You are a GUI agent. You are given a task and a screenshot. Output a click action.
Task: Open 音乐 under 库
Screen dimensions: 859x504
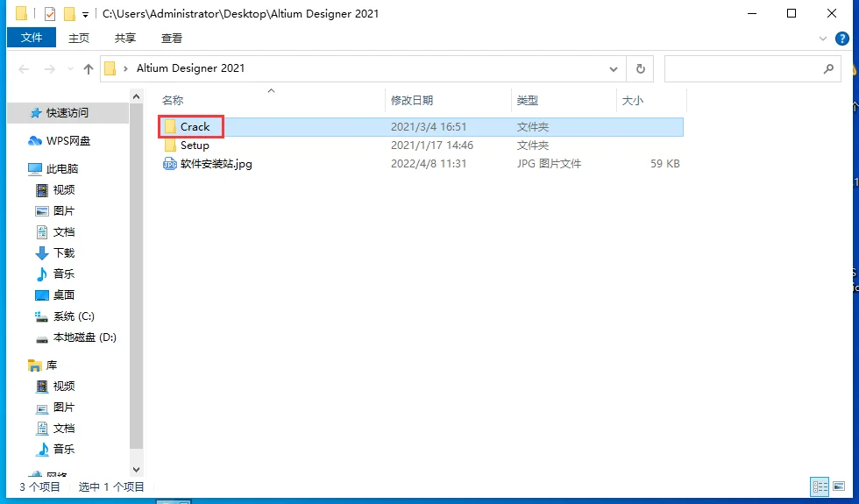tap(63, 449)
